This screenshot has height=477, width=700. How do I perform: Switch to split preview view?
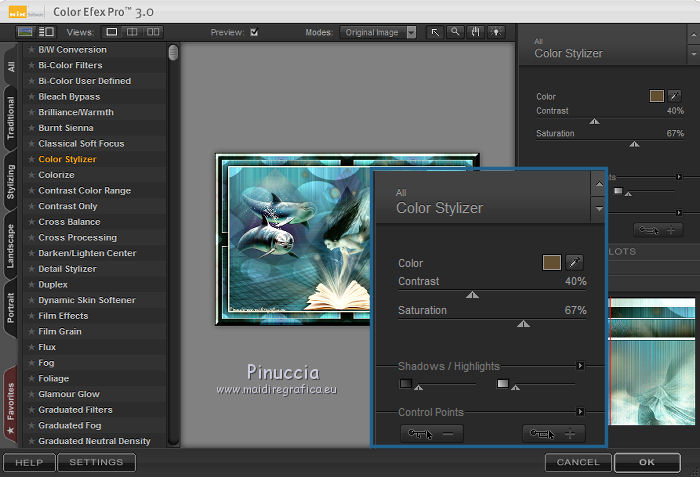click(132, 32)
